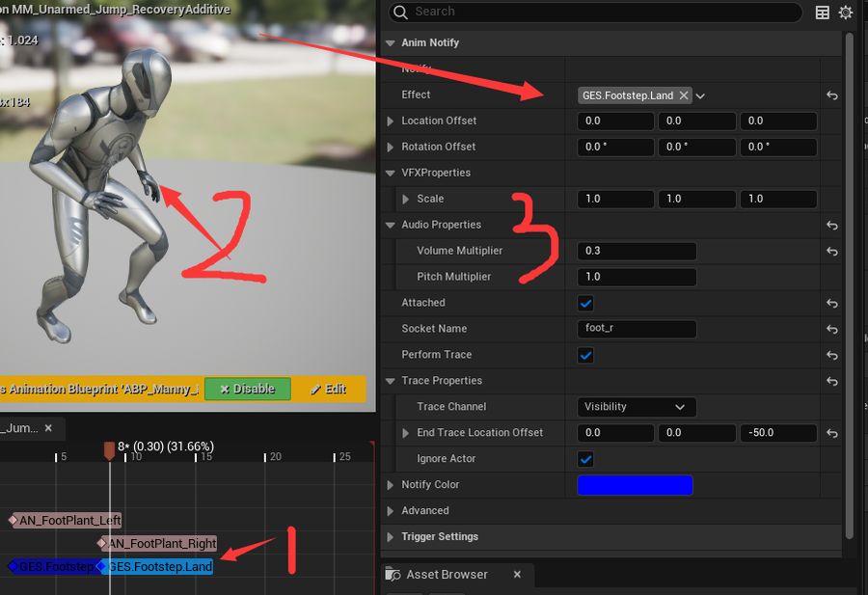This screenshot has width=868, height=595.
Task: Close the _Jum... timeline tab
Action: pyautogui.click(x=49, y=428)
